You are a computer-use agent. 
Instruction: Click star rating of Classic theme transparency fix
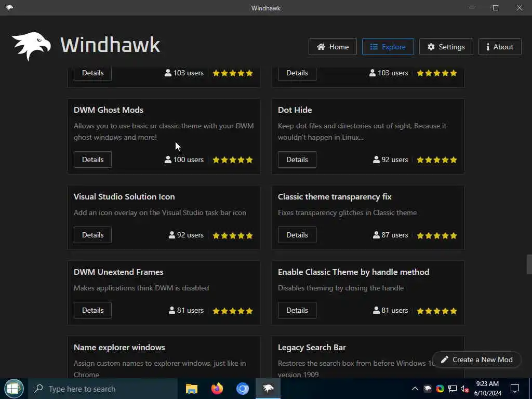437,235
